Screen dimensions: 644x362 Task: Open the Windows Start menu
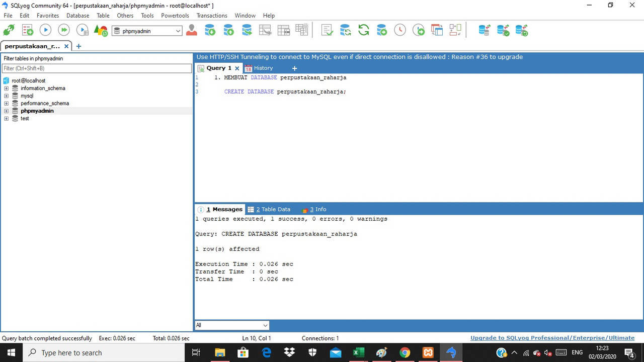coord(11,352)
